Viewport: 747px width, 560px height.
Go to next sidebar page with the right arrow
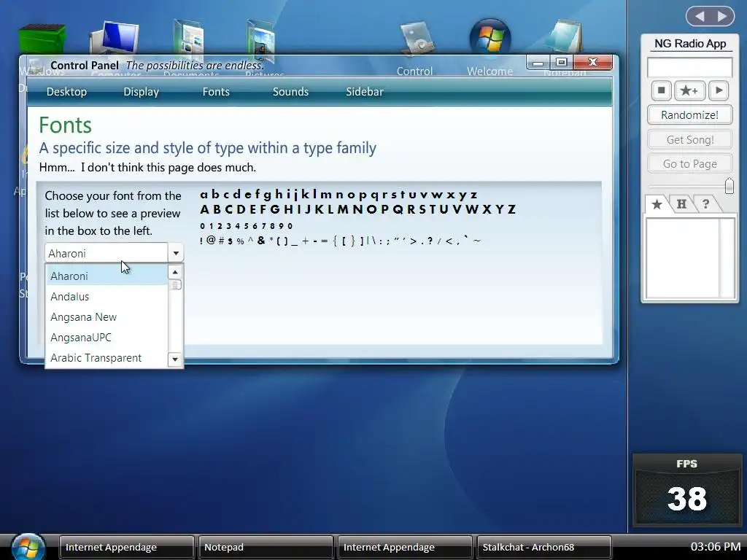tap(722, 16)
